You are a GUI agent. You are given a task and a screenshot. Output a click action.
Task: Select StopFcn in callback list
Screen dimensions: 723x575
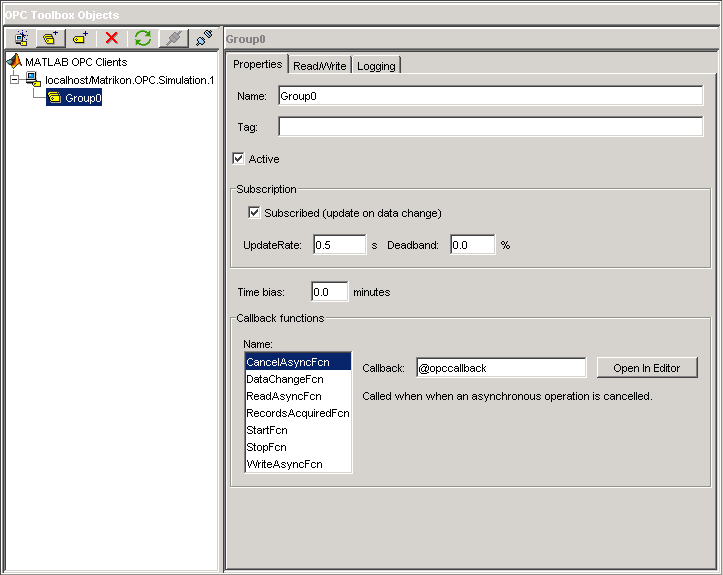[x=298, y=447]
